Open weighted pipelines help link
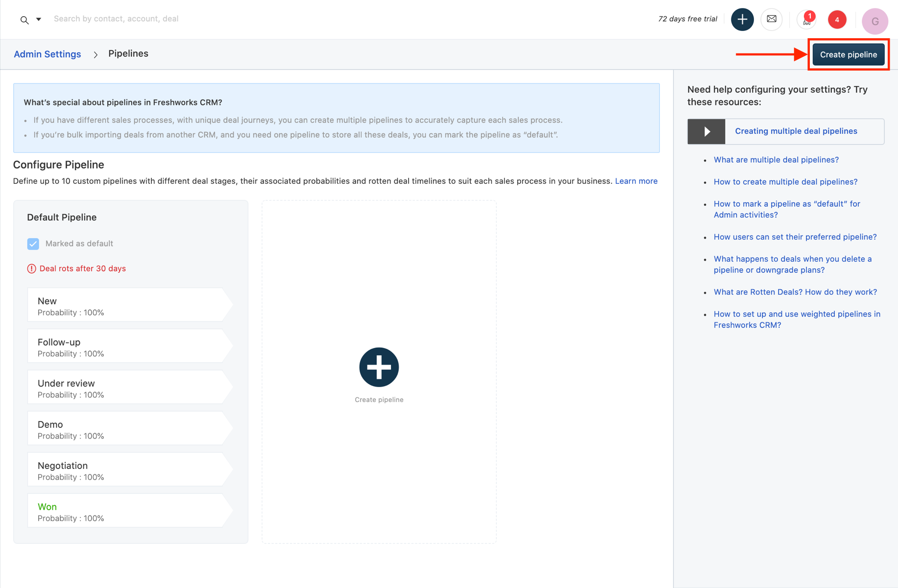 pos(797,319)
